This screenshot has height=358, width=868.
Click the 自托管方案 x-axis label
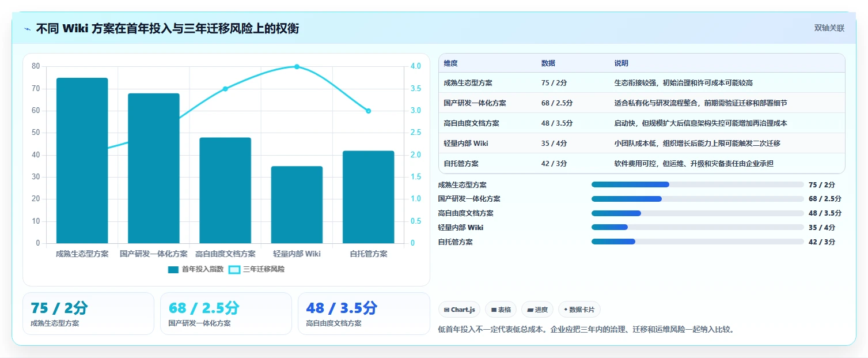point(369,254)
